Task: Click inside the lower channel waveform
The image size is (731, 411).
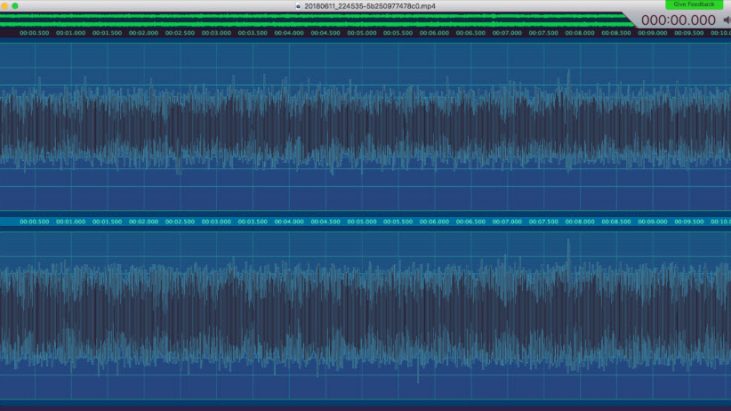Action: [366, 315]
